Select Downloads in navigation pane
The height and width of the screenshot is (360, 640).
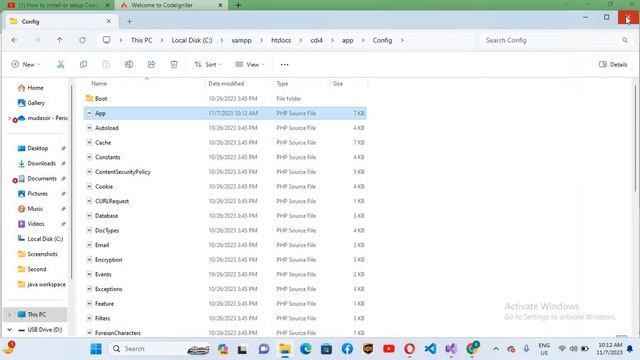(41, 163)
